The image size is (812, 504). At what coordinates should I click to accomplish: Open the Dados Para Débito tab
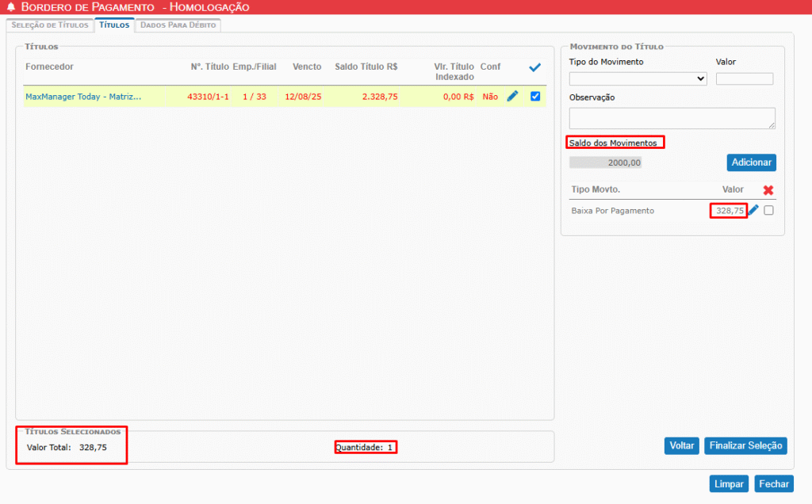click(x=178, y=25)
